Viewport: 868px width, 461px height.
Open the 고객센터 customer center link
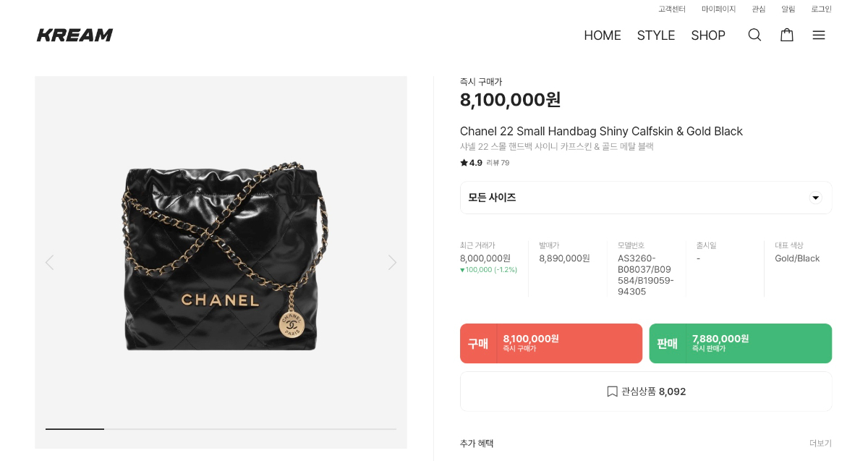click(672, 9)
